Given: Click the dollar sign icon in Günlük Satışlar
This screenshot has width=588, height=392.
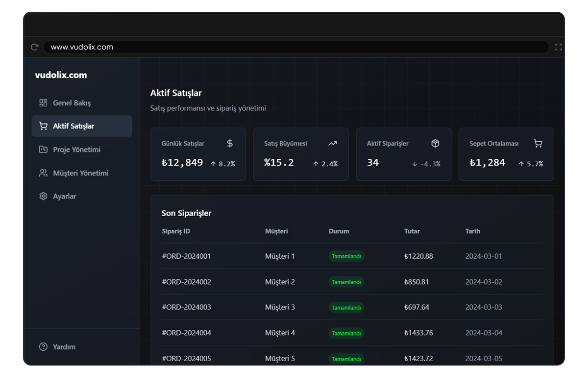Looking at the screenshot, I should (230, 144).
